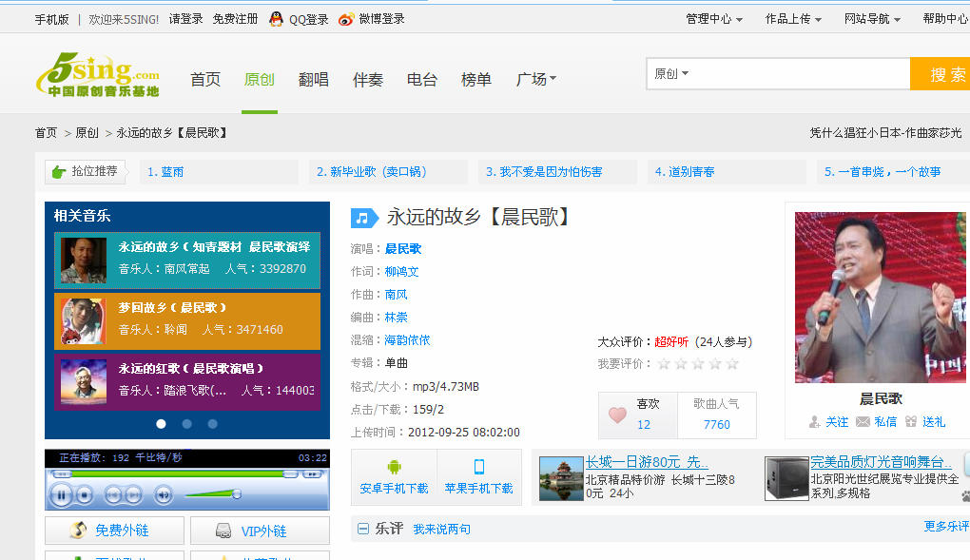Click the 请登录 link
Image resolution: width=970 pixels, height=560 pixels.
point(185,19)
